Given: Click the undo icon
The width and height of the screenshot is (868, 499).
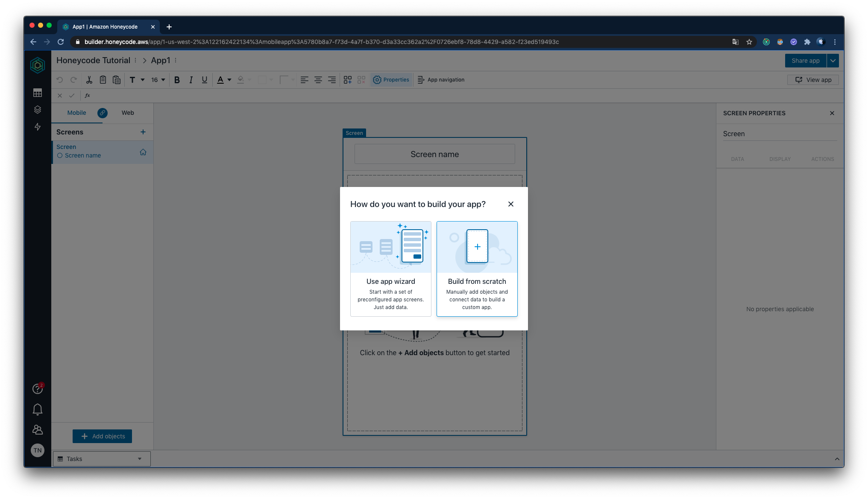Looking at the screenshot, I should pos(60,80).
